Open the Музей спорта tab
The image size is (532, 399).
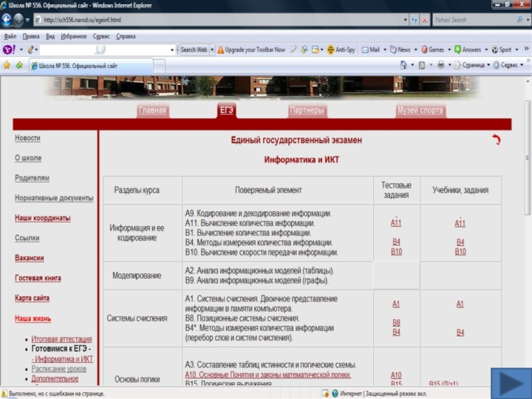420,110
